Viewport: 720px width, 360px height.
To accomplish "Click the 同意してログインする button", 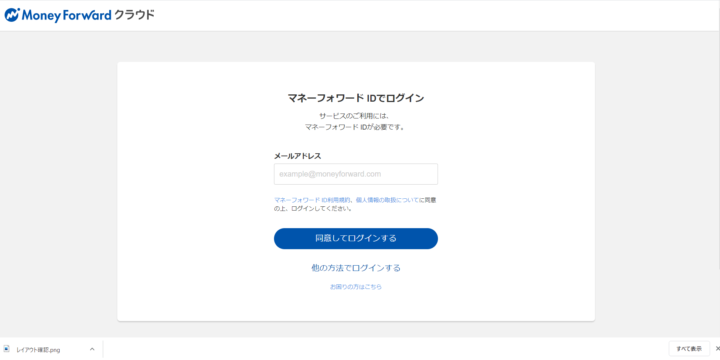I will [x=356, y=238].
